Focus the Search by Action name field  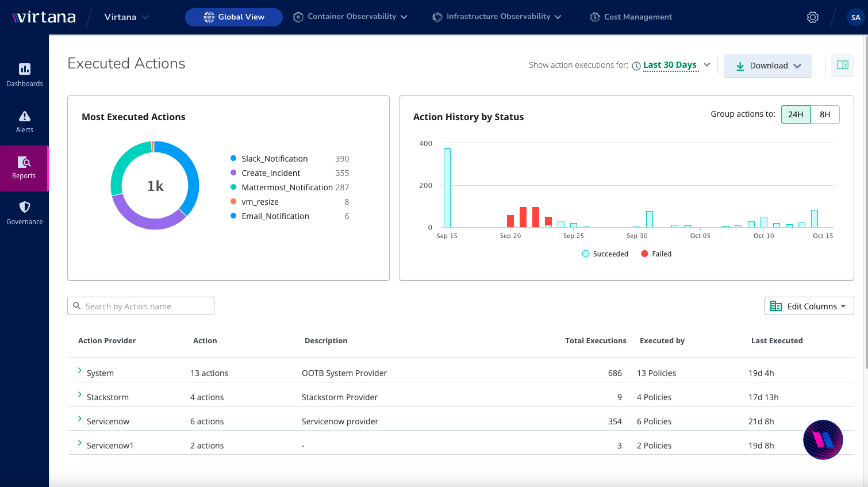[x=141, y=306]
